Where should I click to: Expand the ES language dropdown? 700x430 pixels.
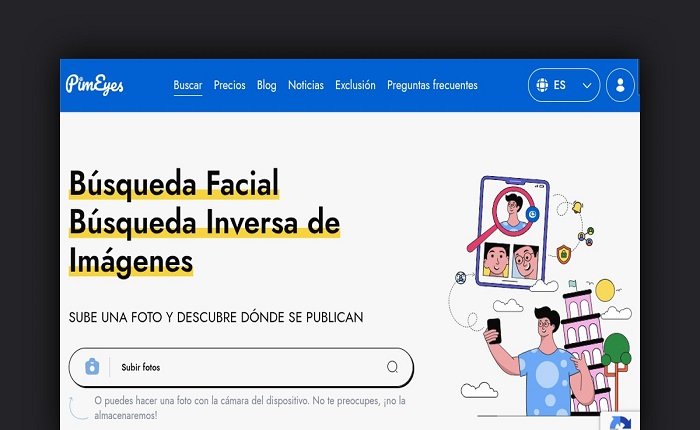[x=564, y=85]
